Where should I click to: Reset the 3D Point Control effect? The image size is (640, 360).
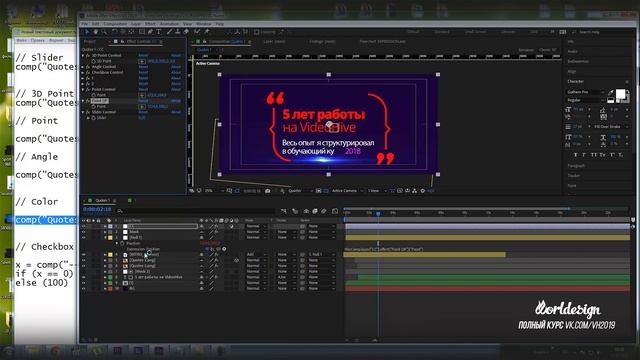[143, 55]
